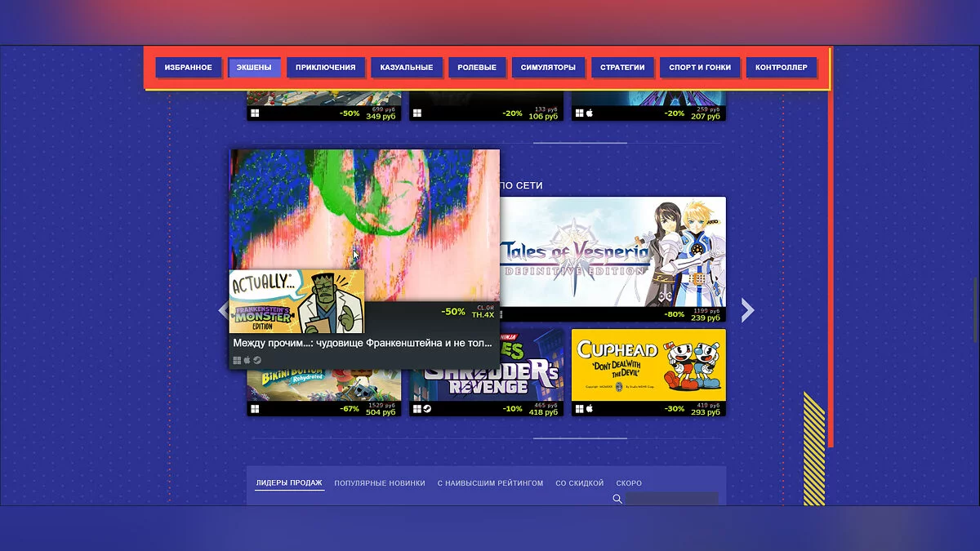Click Windows icon on 106 руб card
Screen dimensions: 980x551
click(417, 113)
